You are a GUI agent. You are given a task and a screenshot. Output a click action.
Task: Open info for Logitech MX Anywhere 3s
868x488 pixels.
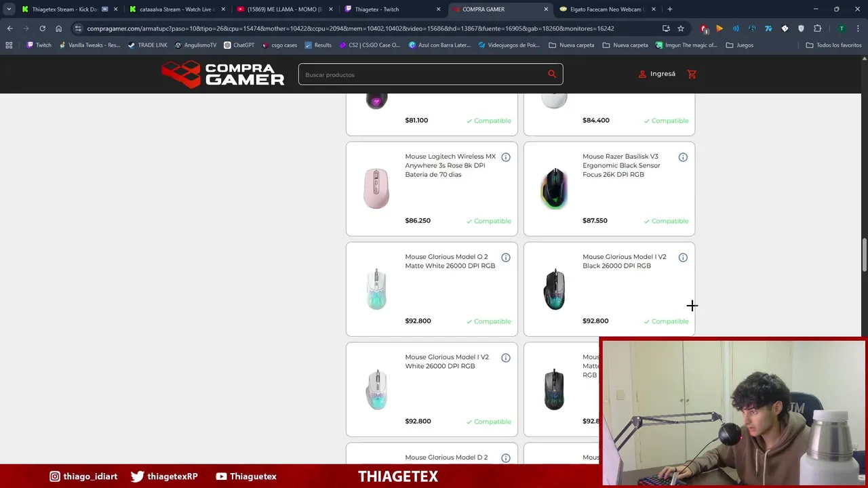(506, 157)
